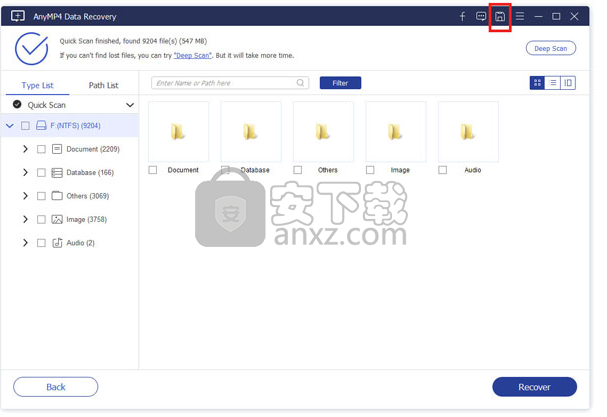607x417 pixels.
Task: Check the Others (3069) tree checkbox
Action: point(41,196)
